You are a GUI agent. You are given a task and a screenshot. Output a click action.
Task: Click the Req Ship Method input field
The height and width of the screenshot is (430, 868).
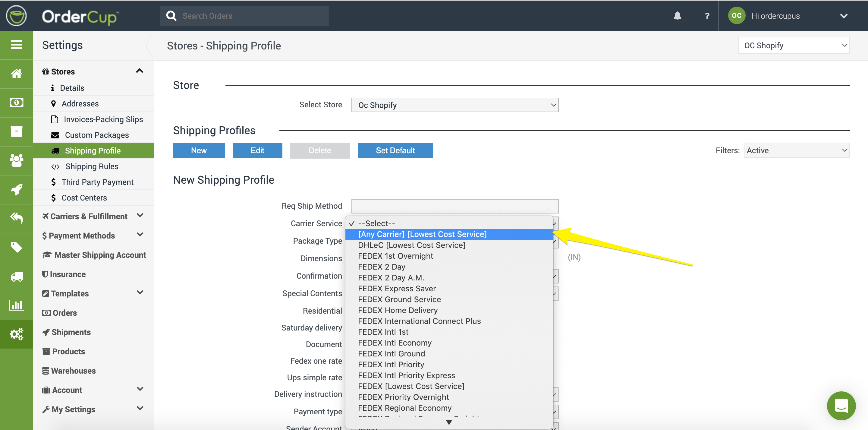pyautogui.click(x=454, y=206)
